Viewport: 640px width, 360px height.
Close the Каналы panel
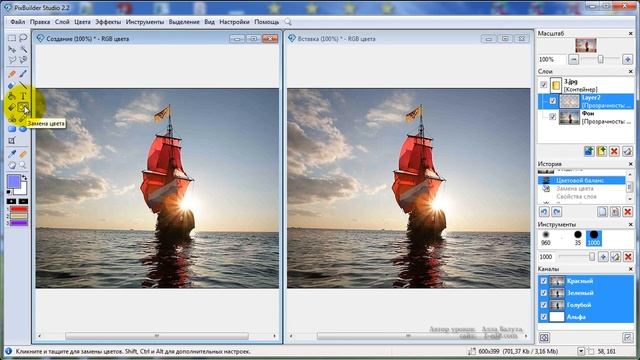point(631,269)
